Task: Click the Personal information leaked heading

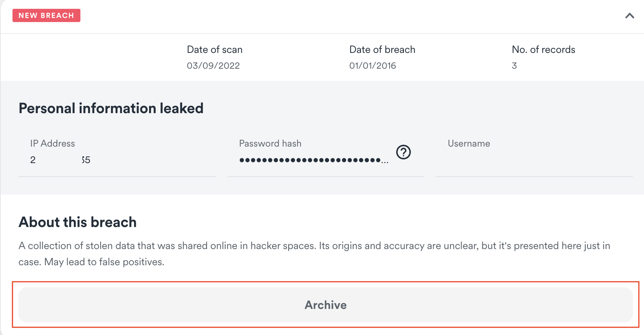Action: 111,108
